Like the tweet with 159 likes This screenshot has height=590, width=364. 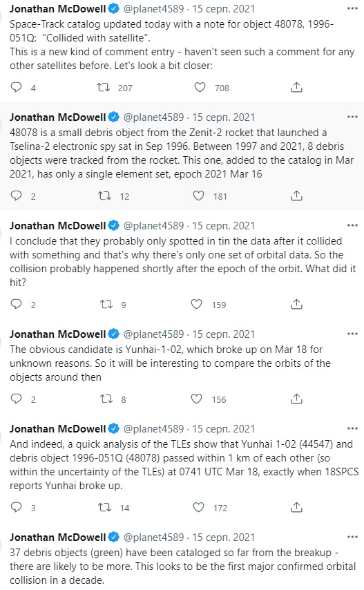[197, 304]
